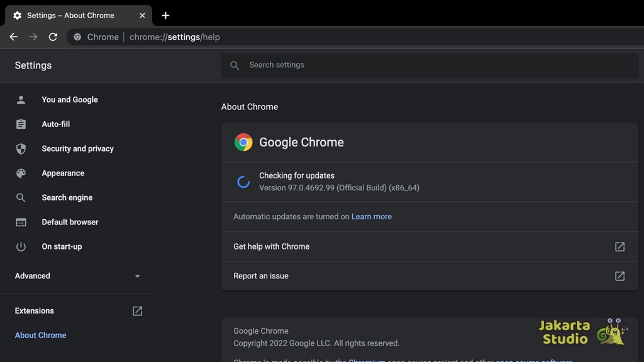This screenshot has height=362, width=644.
Task: Click the address bar URL chrome://settings/help
Action: tap(175, 37)
